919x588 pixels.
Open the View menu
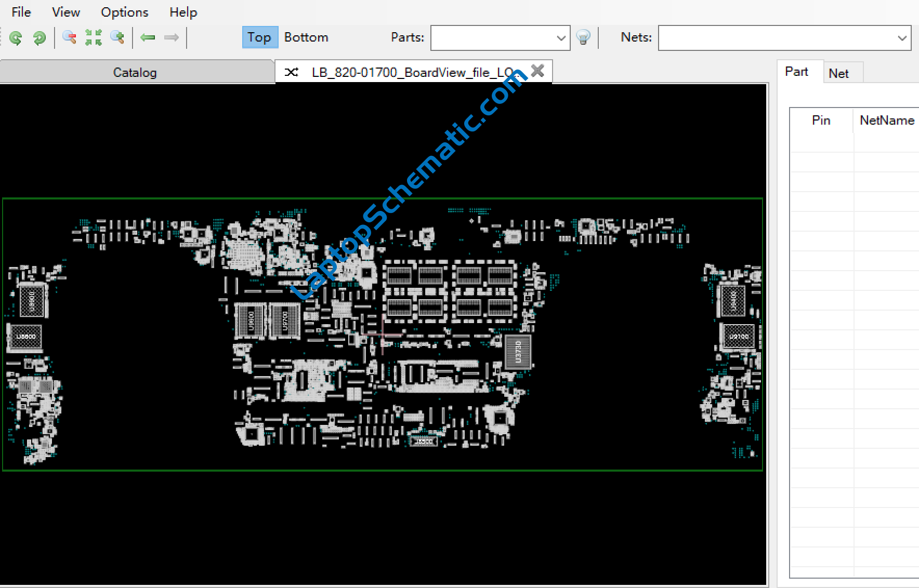click(66, 12)
